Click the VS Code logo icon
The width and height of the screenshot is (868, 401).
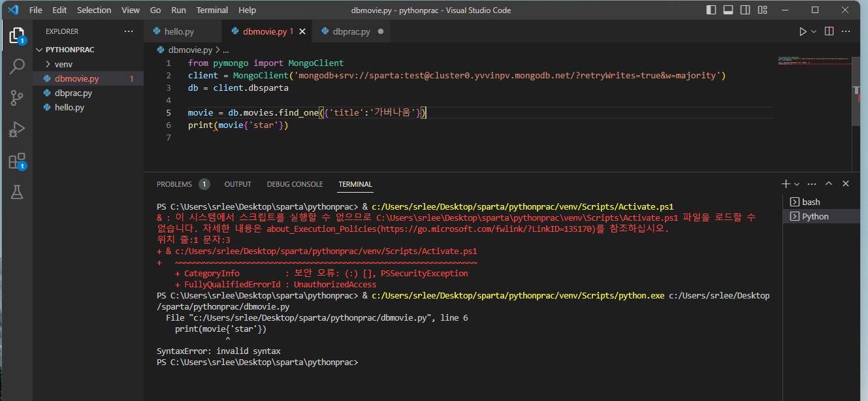13,10
